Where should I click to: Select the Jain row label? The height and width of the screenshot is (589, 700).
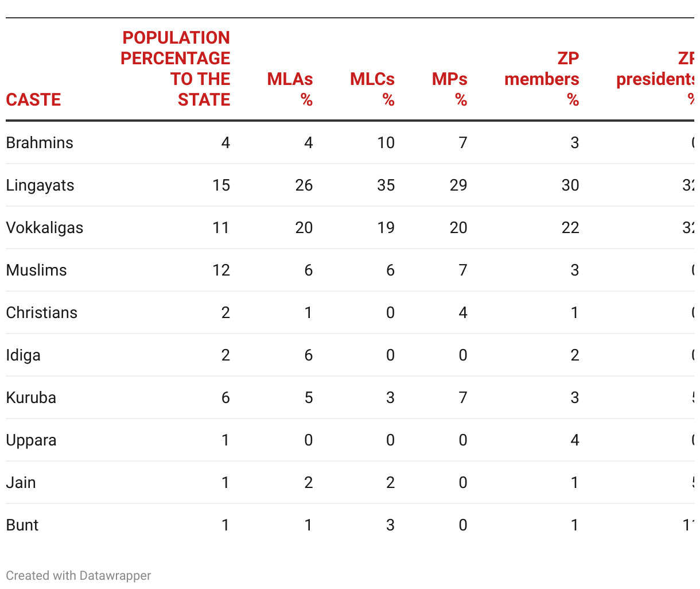(21, 482)
